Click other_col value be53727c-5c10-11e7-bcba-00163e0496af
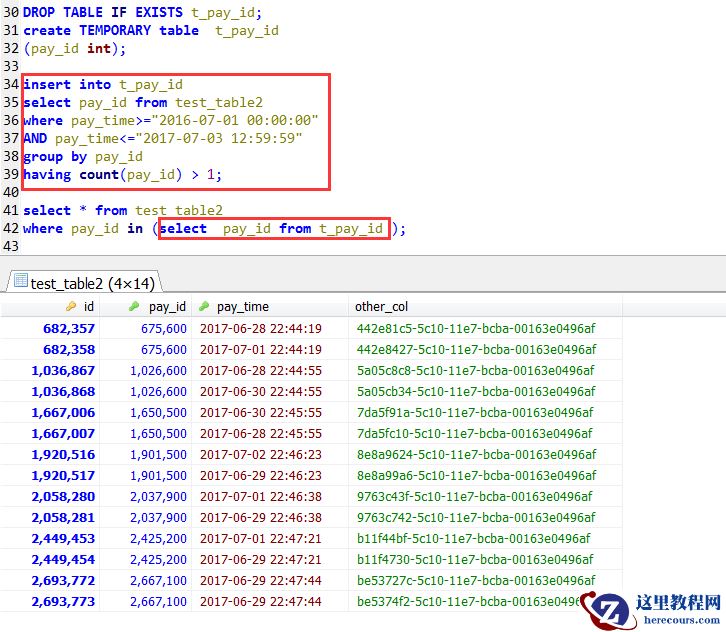This screenshot has height=632, width=726. [476, 581]
